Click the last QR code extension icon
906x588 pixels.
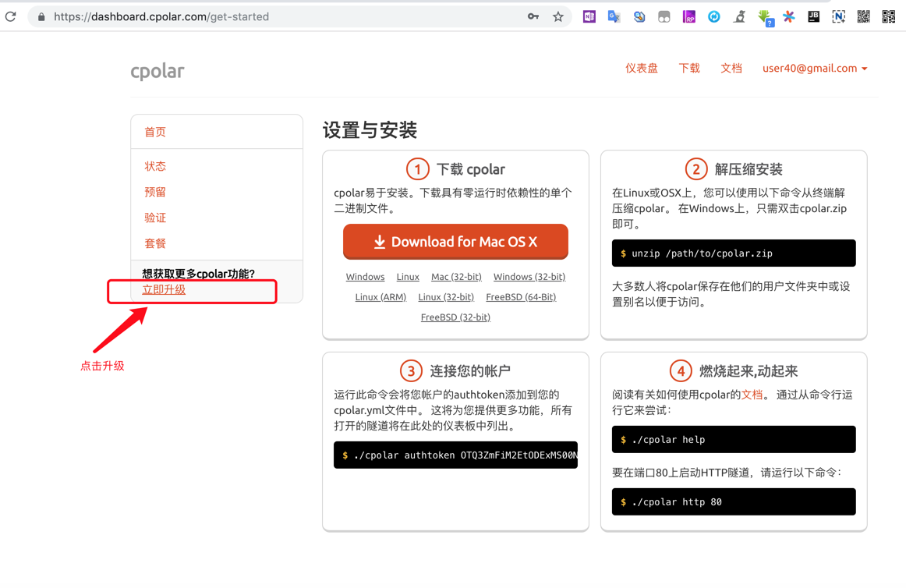[x=889, y=17]
